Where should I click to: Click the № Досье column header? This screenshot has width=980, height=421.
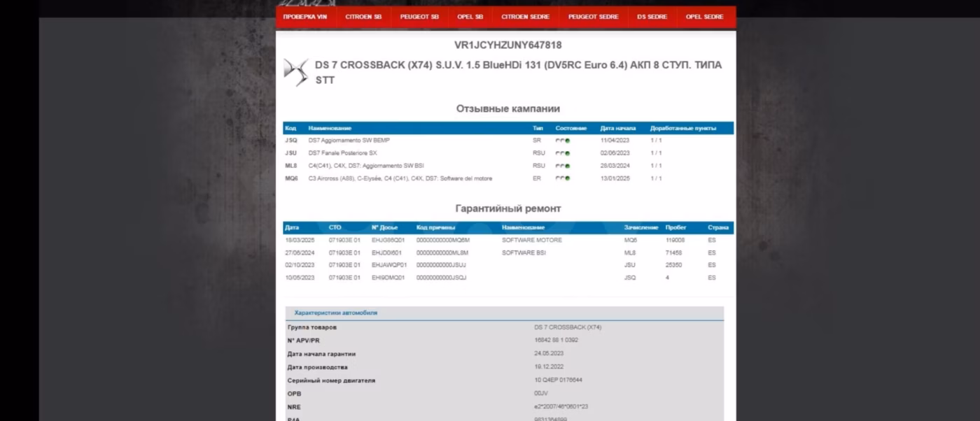click(384, 227)
